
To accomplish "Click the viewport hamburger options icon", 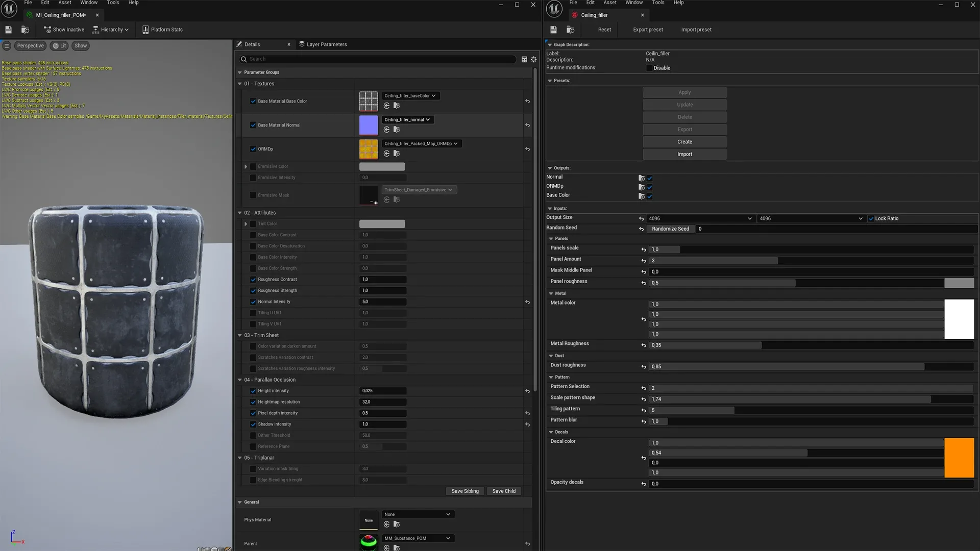I will pos(7,46).
